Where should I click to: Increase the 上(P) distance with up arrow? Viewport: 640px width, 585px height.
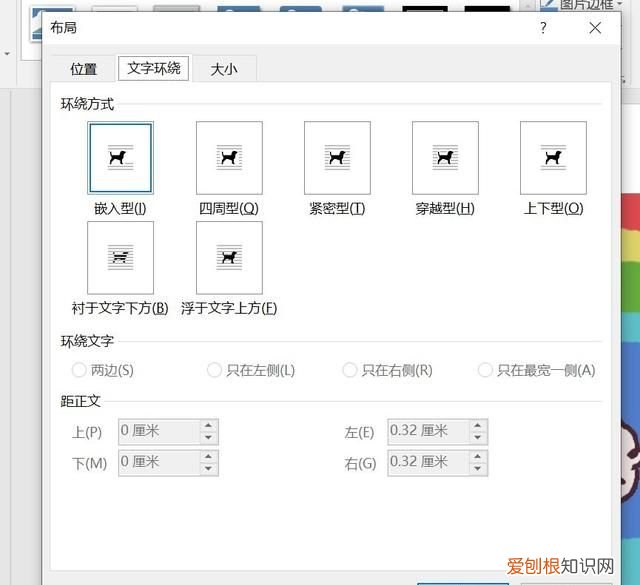(x=209, y=425)
